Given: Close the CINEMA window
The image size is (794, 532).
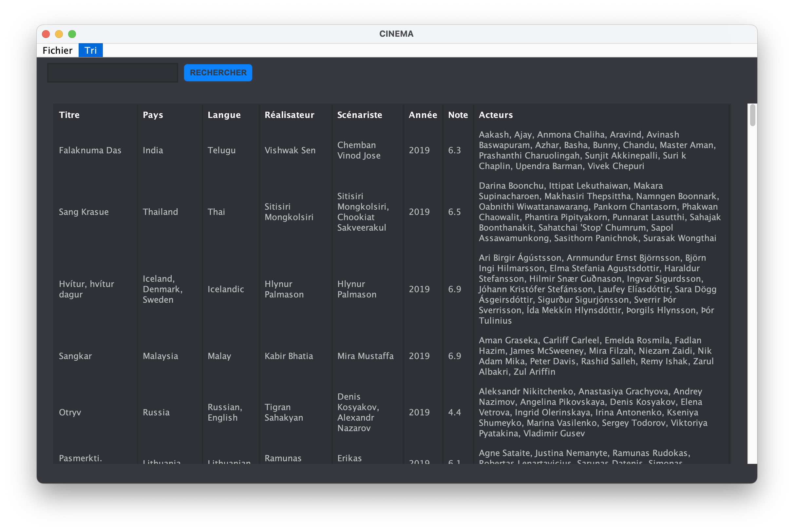Looking at the screenshot, I should click(46, 34).
